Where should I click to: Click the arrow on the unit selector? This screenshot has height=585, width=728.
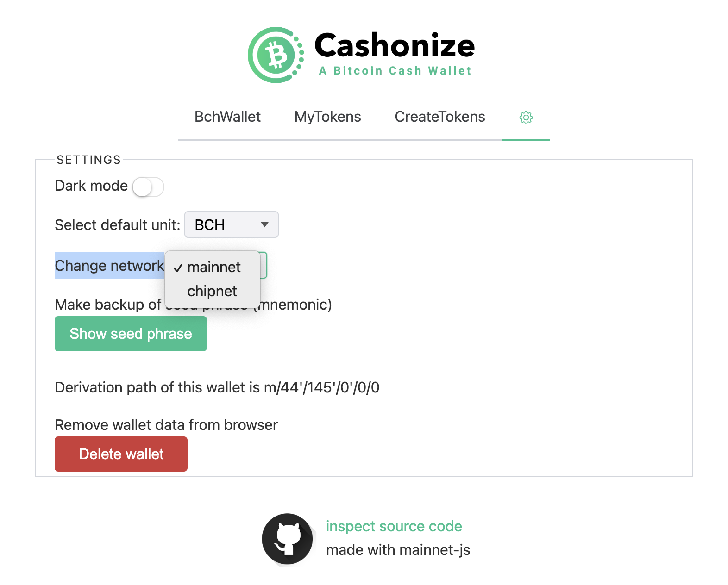click(264, 225)
